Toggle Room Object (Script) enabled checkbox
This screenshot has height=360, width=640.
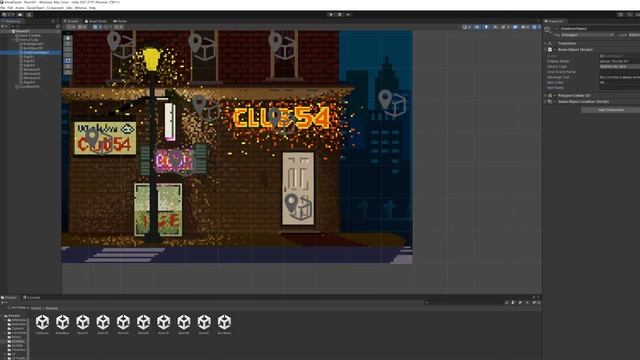(555, 49)
